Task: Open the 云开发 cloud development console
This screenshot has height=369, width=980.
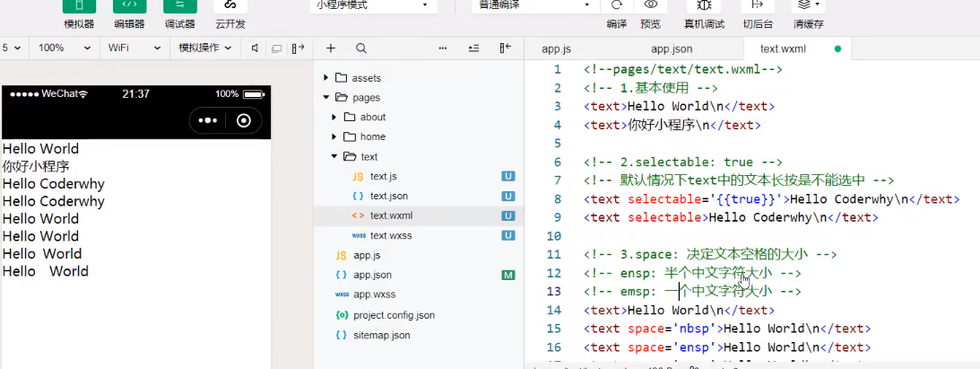Action: tap(230, 6)
